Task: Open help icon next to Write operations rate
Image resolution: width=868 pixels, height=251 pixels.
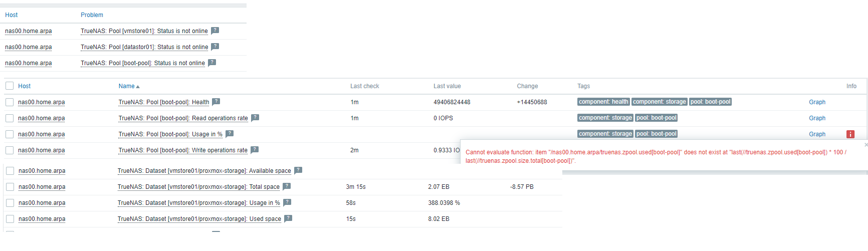Action: tap(255, 150)
